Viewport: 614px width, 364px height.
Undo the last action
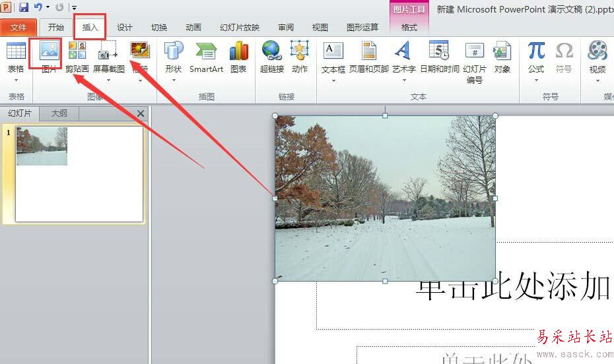(x=38, y=7)
